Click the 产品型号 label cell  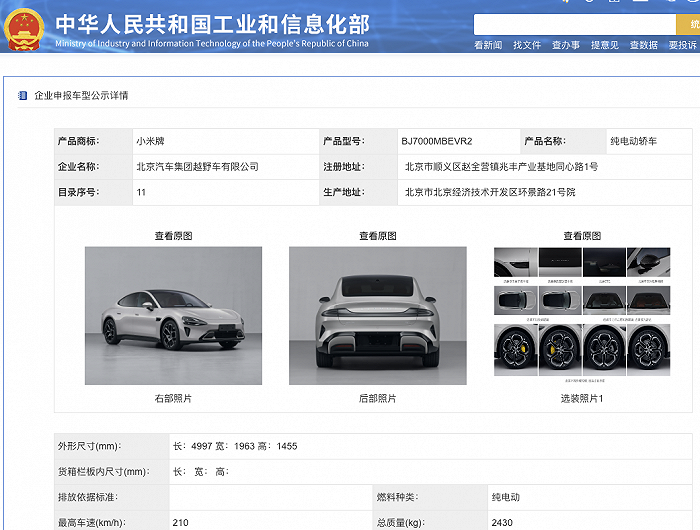358,141
